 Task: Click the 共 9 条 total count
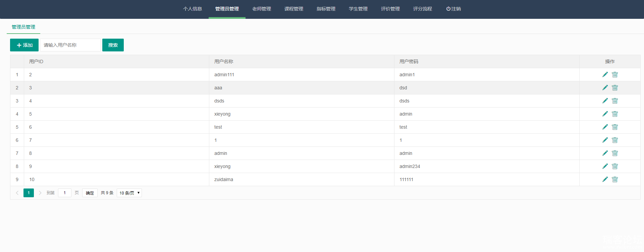point(107,193)
